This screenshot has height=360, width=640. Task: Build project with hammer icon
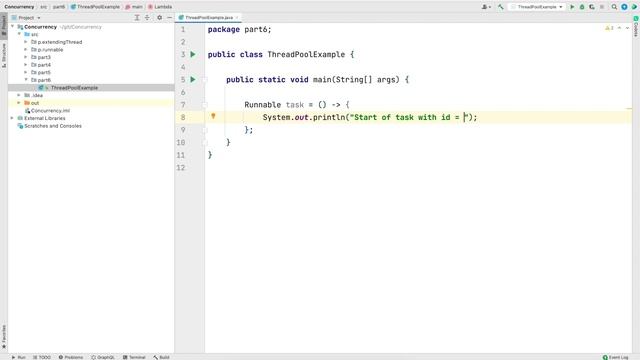click(x=501, y=7)
